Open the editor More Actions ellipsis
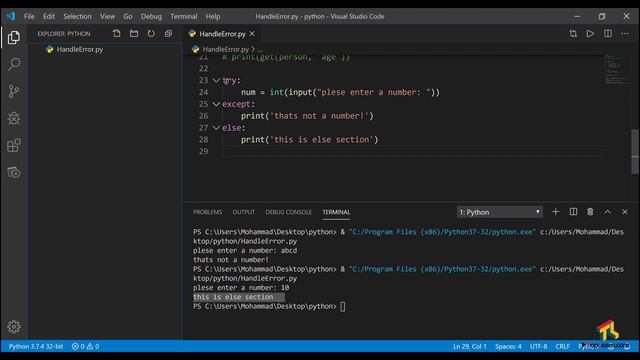640x360 pixels. pos(625,33)
